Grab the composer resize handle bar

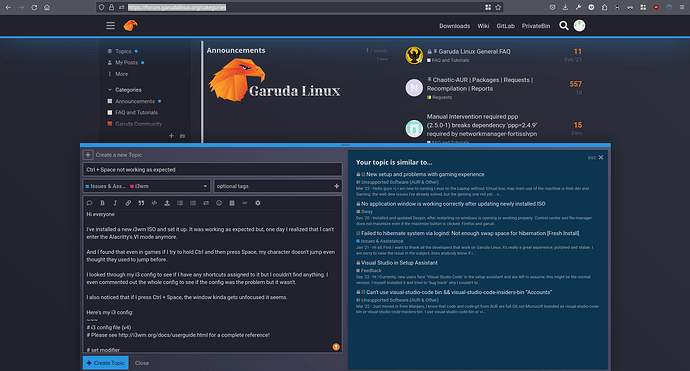(345, 145)
